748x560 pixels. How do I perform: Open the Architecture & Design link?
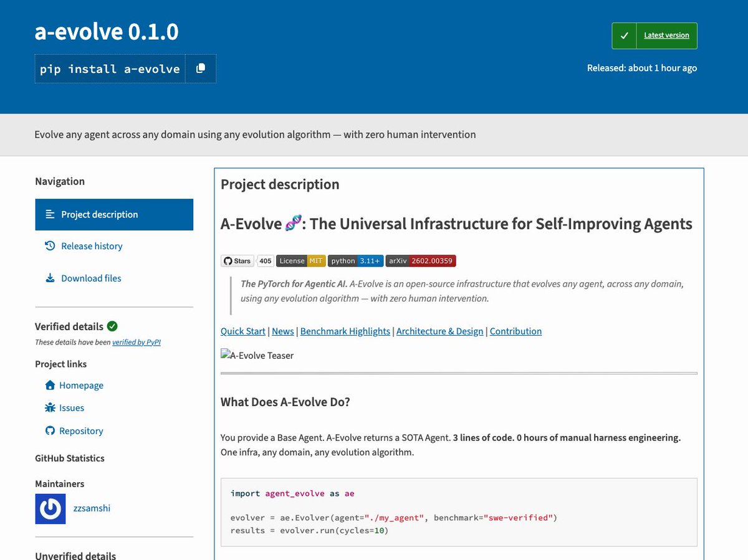coord(440,331)
